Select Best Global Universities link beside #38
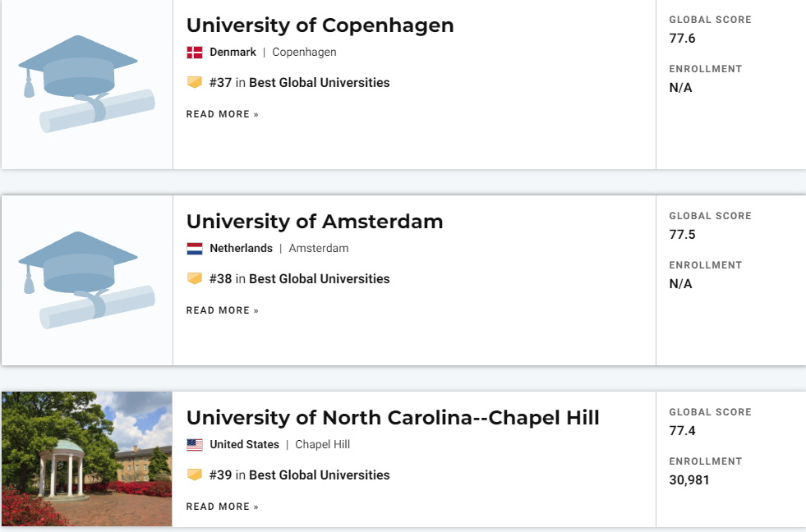 point(319,279)
